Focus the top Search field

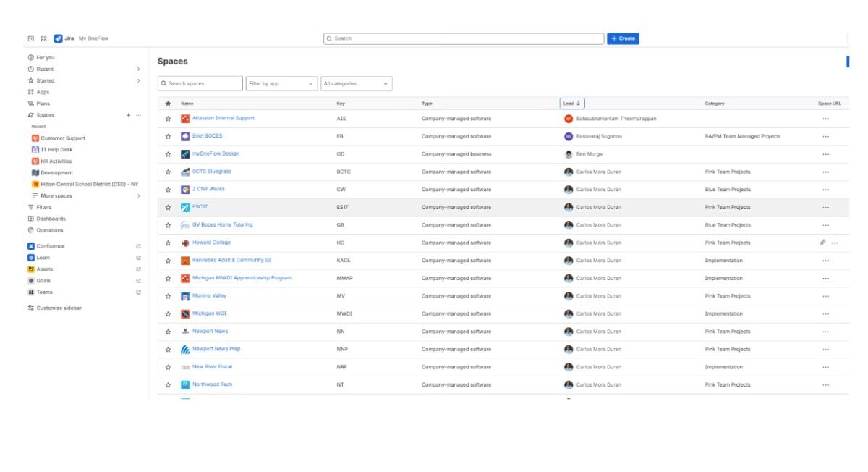pos(464,38)
